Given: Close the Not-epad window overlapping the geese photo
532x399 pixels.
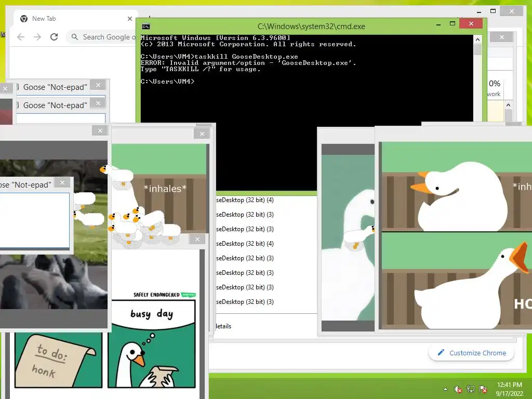Looking at the screenshot, I should click(x=62, y=182).
